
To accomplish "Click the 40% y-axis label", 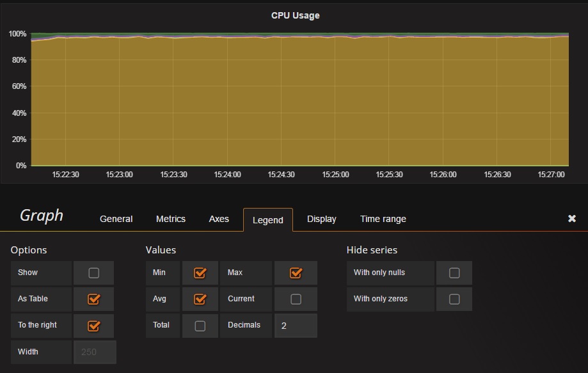I will pyautogui.click(x=19, y=113).
